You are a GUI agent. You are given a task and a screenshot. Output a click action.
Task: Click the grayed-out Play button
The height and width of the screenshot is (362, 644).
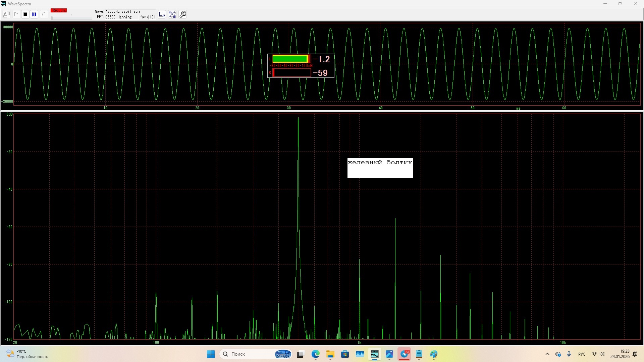(x=16, y=14)
